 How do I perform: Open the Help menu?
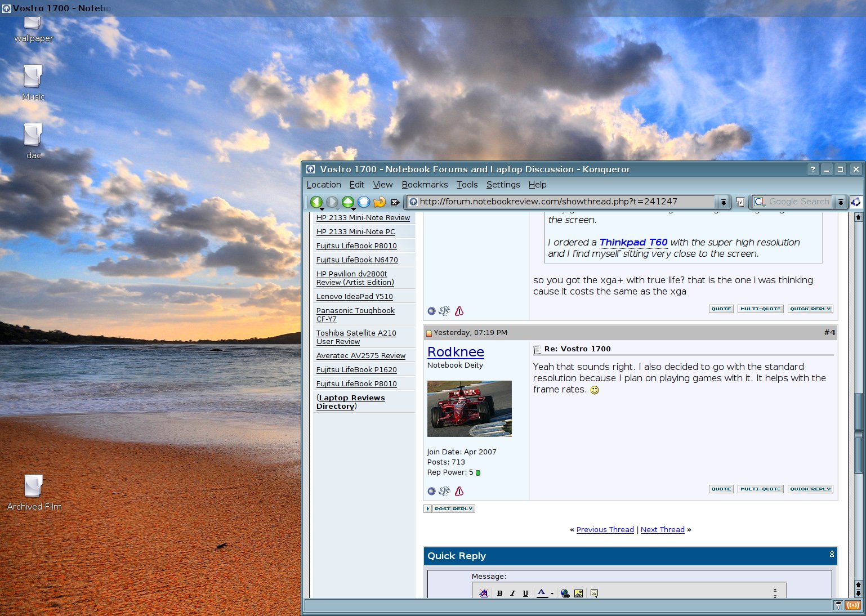(537, 185)
